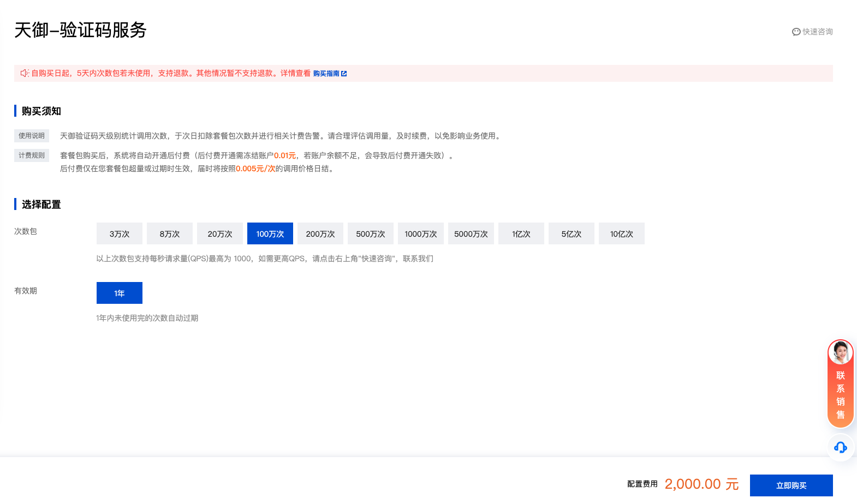Select the 1年 validity period
857x504 pixels.
pyautogui.click(x=120, y=293)
